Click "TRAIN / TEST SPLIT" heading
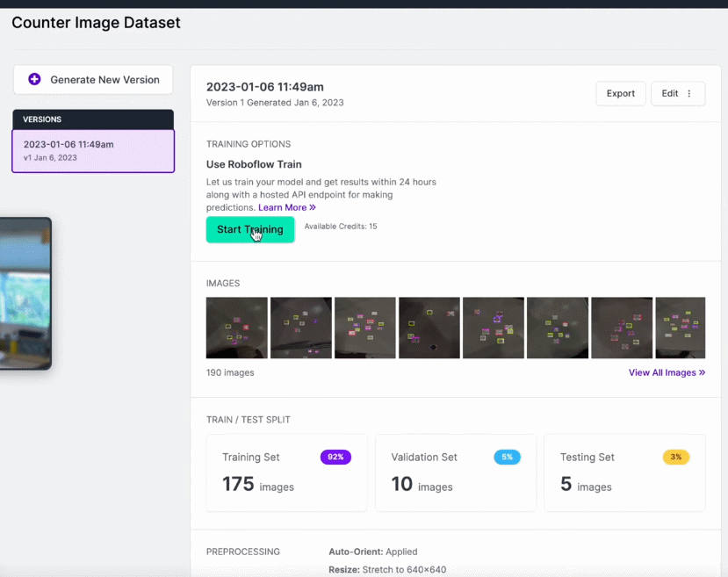The image size is (728, 577). point(249,420)
